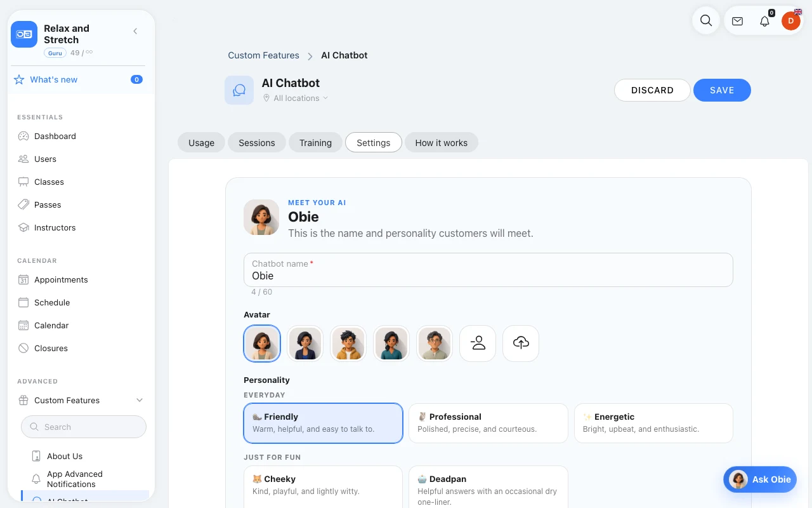
Task: Open the Ask Obie chat button
Action: click(760, 479)
